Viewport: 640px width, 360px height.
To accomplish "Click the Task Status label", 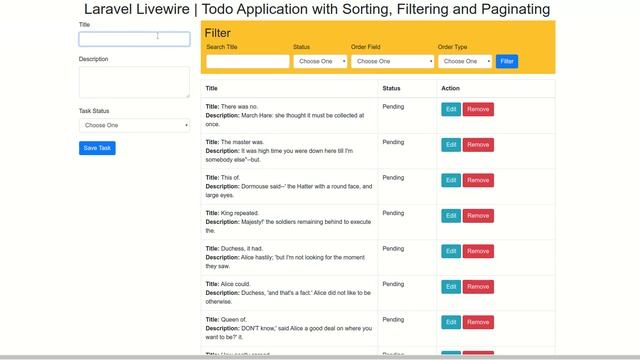I will pos(94,111).
